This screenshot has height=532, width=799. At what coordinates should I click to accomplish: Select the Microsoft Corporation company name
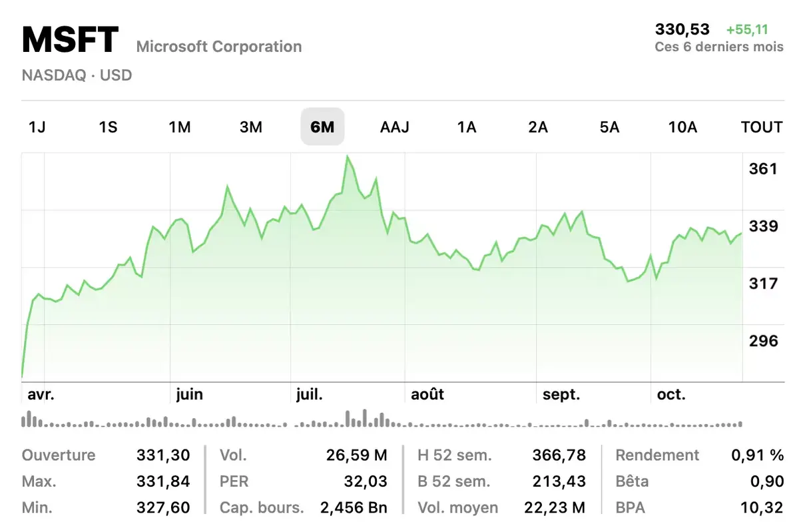(219, 46)
